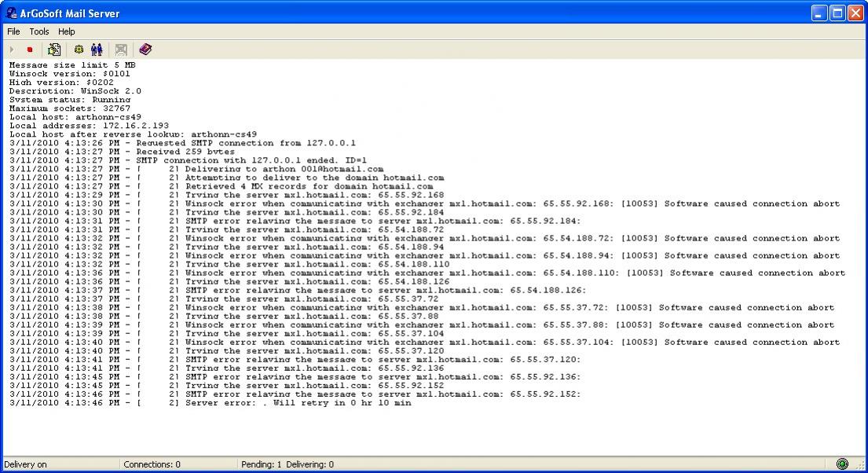Click the SMTP error line for 65.55.37.120

tap(295, 359)
